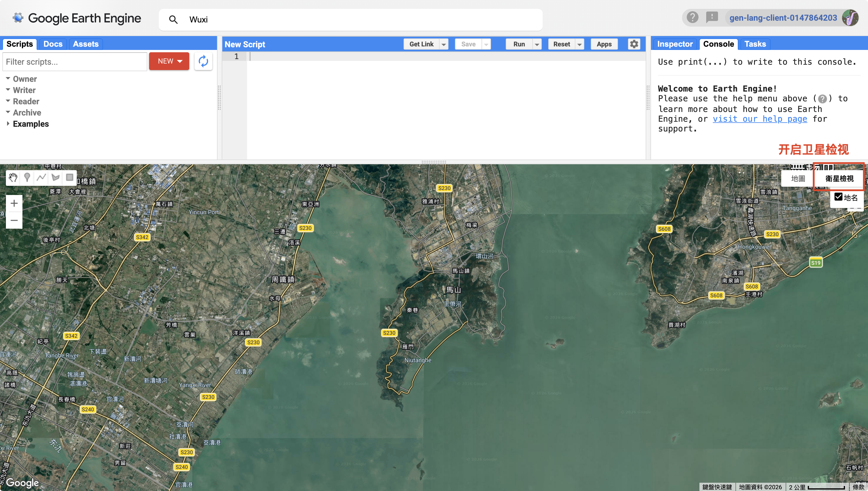Select the add marker tool
Viewport: 868px width, 491px height.
pos(27,177)
